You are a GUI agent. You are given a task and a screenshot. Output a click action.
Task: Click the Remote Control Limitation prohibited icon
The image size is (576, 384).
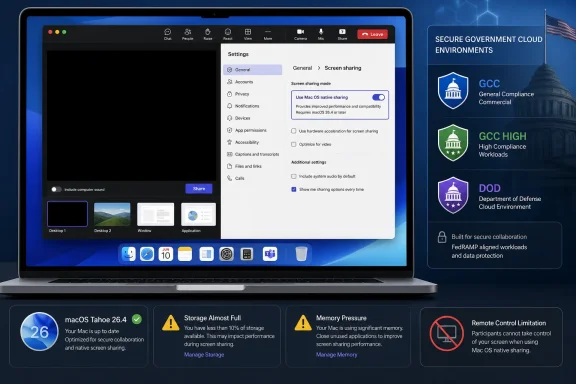point(447,334)
